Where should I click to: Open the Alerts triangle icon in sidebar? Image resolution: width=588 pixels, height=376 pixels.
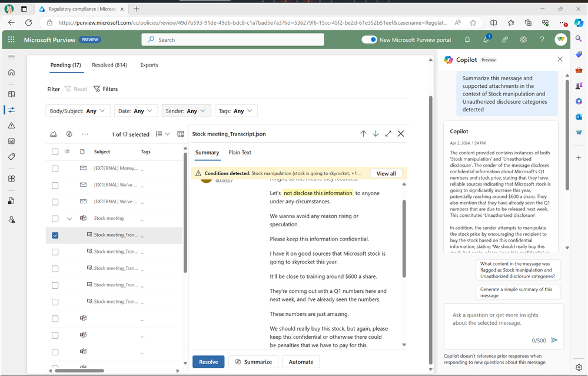(x=12, y=126)
